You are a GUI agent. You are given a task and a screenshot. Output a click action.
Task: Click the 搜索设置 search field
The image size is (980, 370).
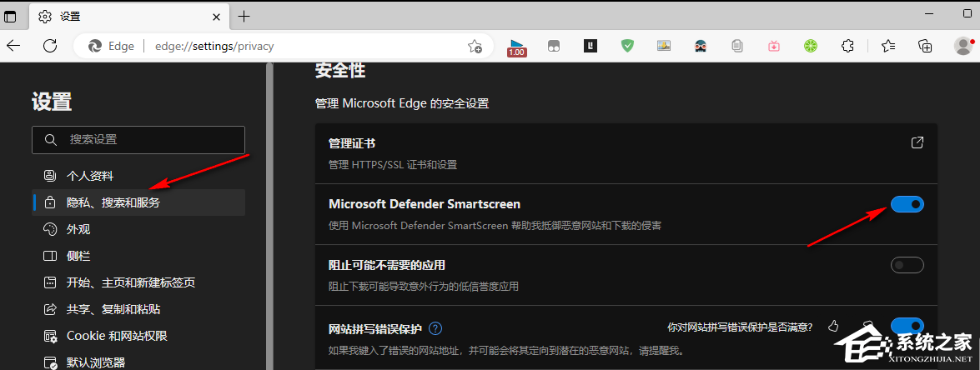[x=138, y=140]
